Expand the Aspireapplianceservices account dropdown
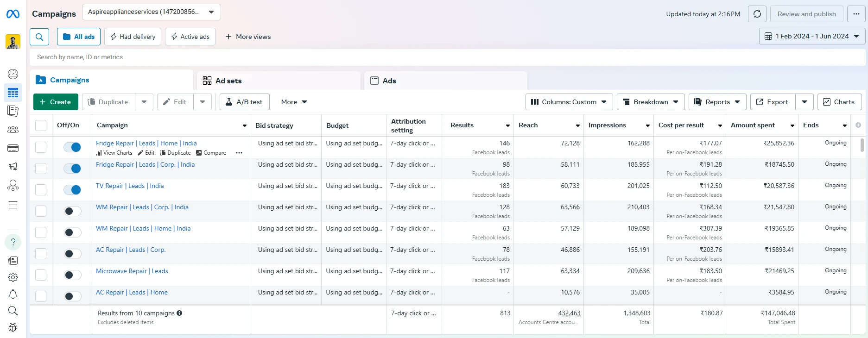 click(x=152, y=12)
